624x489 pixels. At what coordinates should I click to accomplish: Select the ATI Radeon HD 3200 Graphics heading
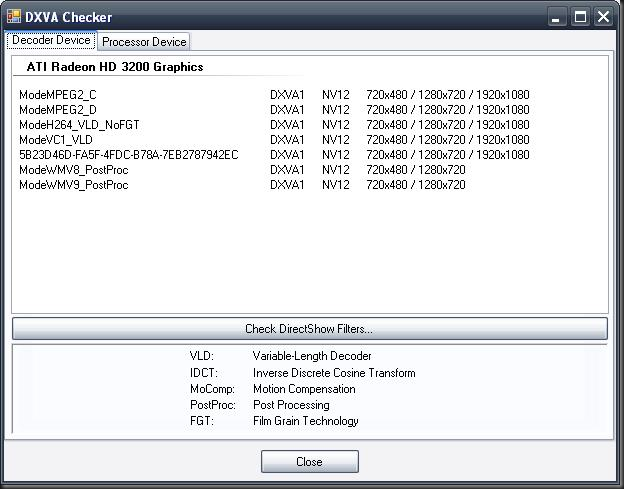[115, 67]
